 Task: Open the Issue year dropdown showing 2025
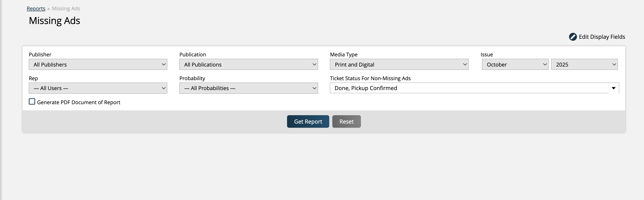tap(584, 64)
